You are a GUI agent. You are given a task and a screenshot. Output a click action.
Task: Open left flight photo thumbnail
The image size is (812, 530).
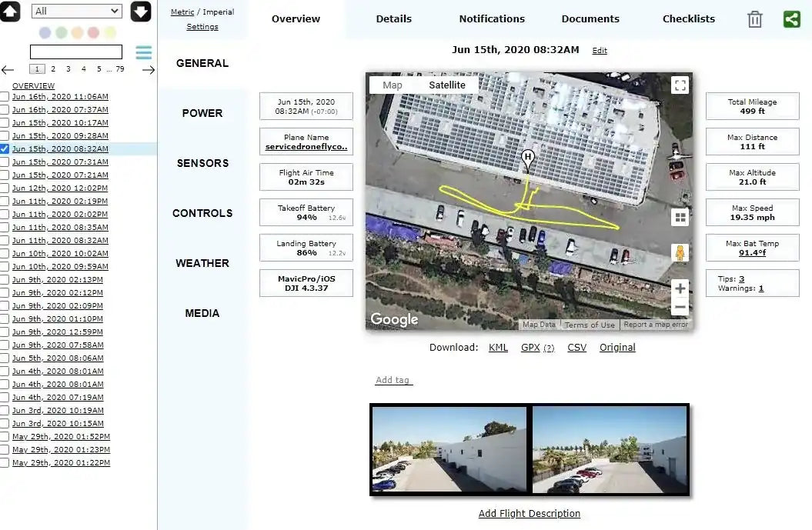coord(449,449)
